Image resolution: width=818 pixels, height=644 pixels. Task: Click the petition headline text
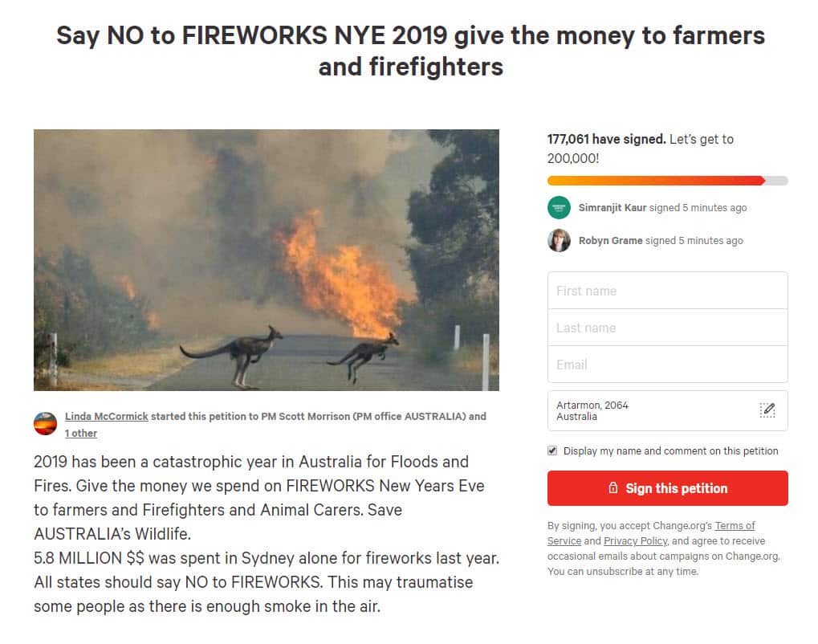tap(409, 50)
